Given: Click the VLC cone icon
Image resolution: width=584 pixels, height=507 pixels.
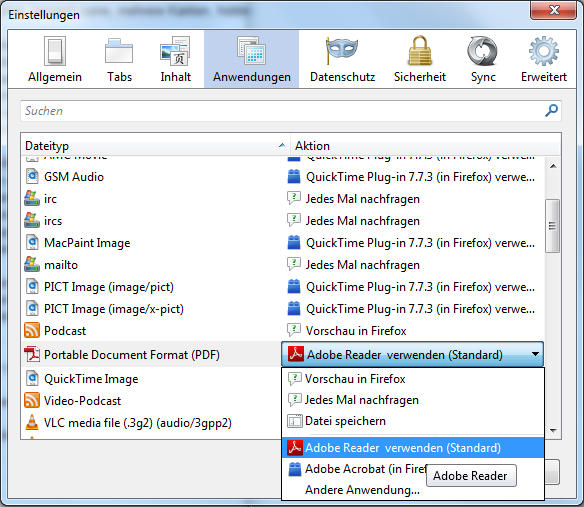Looking at the screenshot, I should pyautogui.click(x=32, y=422).
